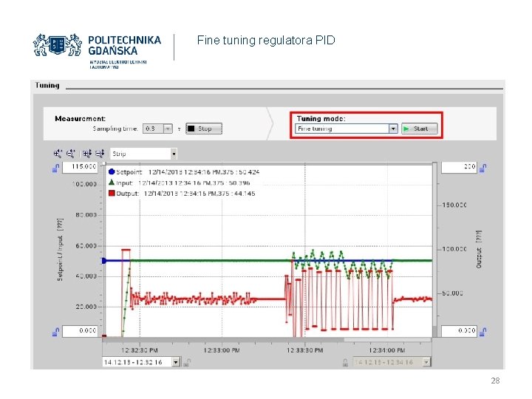Click the left 0.000 lower axis limit field
The width and height of the screenshot is (532, 399).
coord(80,331)
